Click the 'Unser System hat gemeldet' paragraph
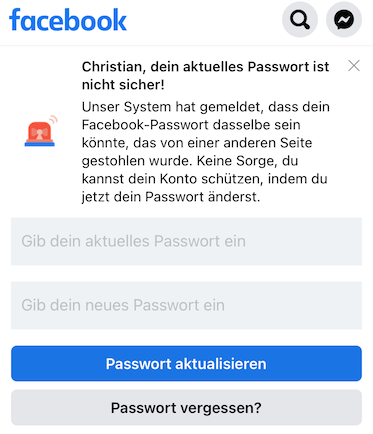This screenshot has height=434, width=373. 206,152
